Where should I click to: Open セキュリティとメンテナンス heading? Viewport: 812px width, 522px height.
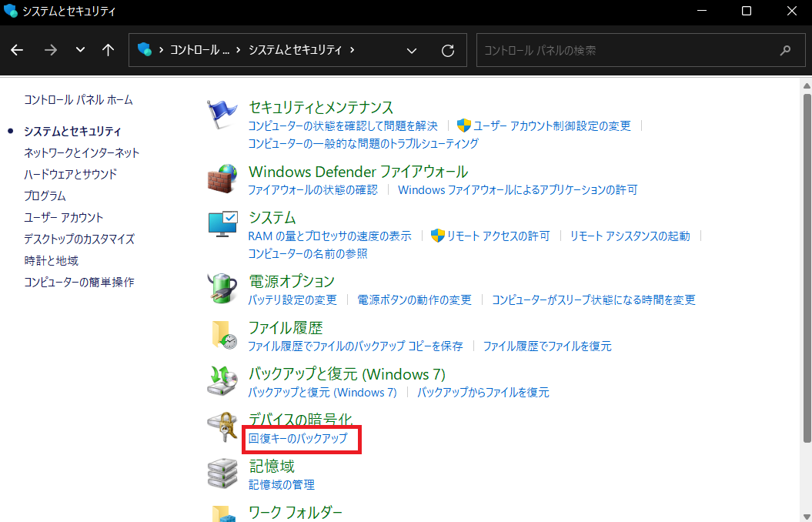[321, 107]
